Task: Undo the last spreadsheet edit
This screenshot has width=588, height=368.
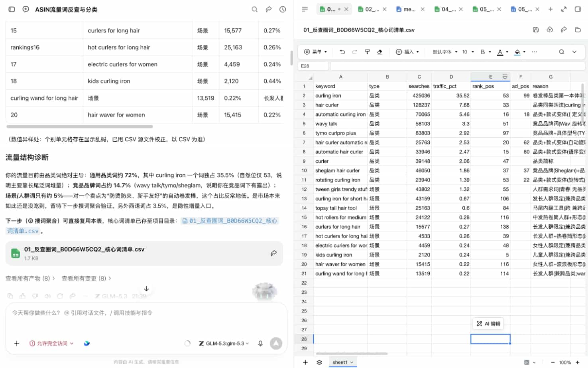Action: tap(342, 52)
